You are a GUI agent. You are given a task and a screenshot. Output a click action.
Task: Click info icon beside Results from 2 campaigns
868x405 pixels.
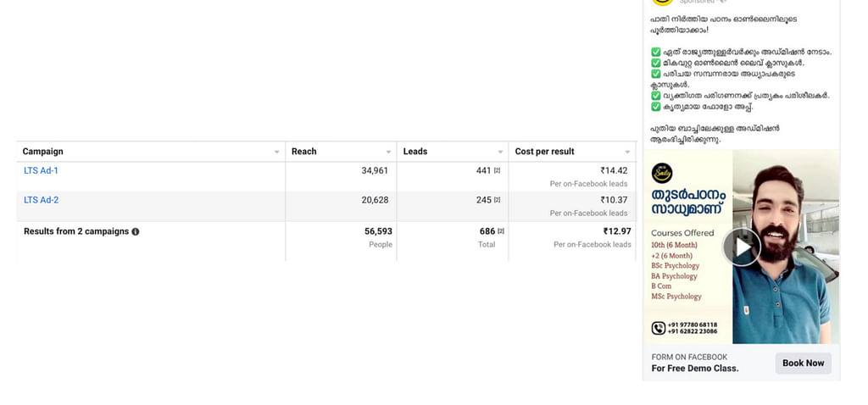[x=136, y=232]
